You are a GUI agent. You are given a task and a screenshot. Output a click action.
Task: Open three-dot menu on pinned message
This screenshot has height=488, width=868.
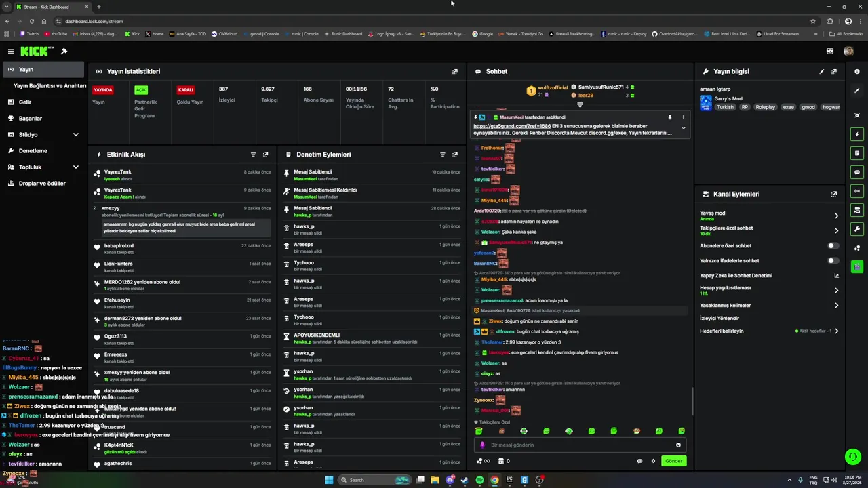tap(683, 117)
